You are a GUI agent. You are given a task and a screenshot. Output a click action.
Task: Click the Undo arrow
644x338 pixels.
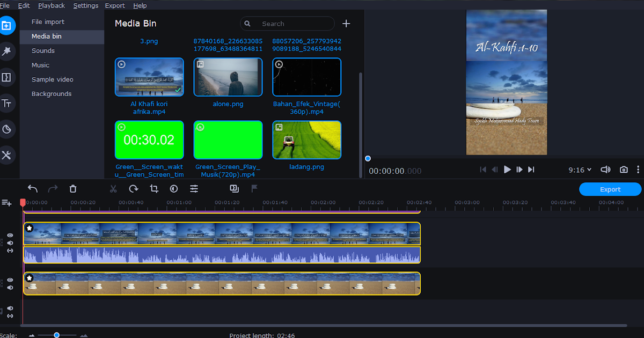[32, 189]
